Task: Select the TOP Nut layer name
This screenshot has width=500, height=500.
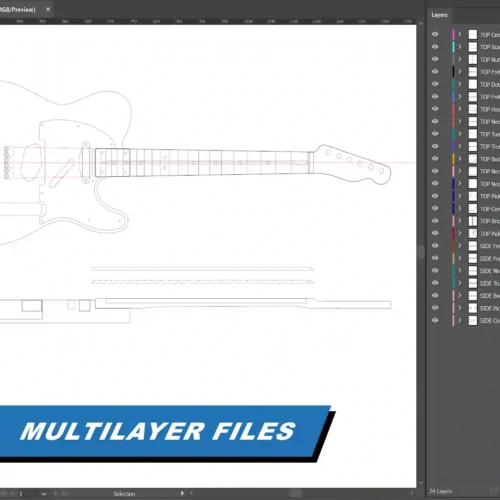Action: pos(490,60)
